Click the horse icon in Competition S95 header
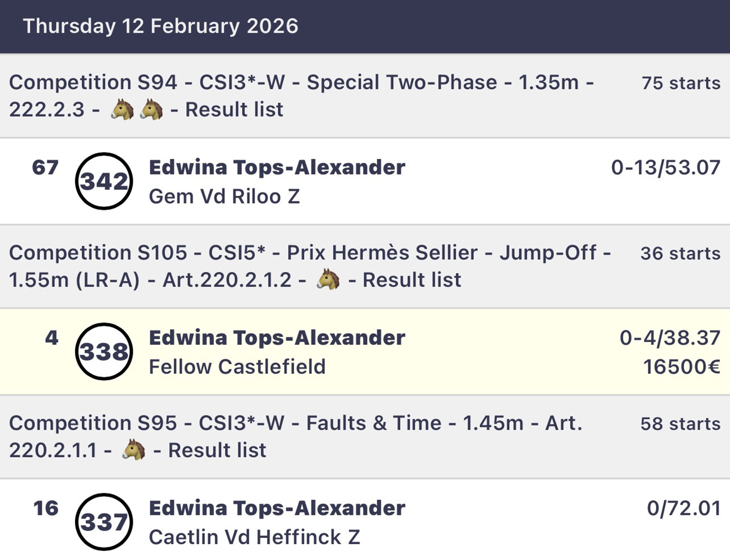The height and width of the screenshot is (560, 730). pyautogui.click(x=134, y=450)
